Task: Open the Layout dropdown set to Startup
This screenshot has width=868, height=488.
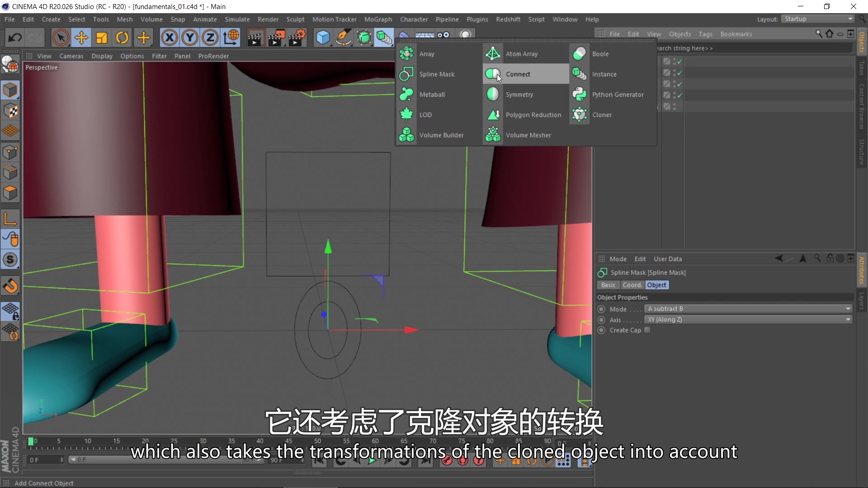Action: [x=817, y=19]
